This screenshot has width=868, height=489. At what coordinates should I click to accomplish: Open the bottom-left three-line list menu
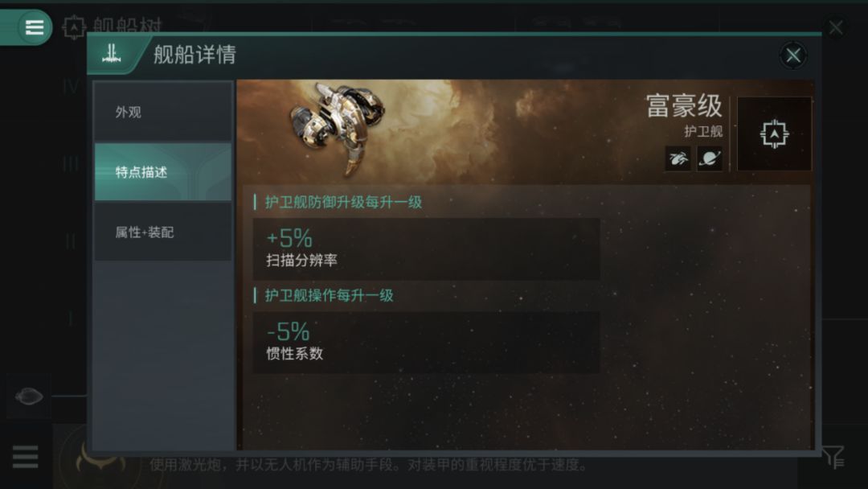(x=26, y=457)
